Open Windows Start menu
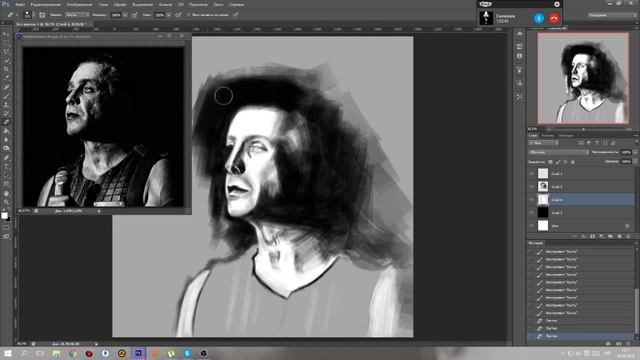640x360 pixels. click(7, 353)
